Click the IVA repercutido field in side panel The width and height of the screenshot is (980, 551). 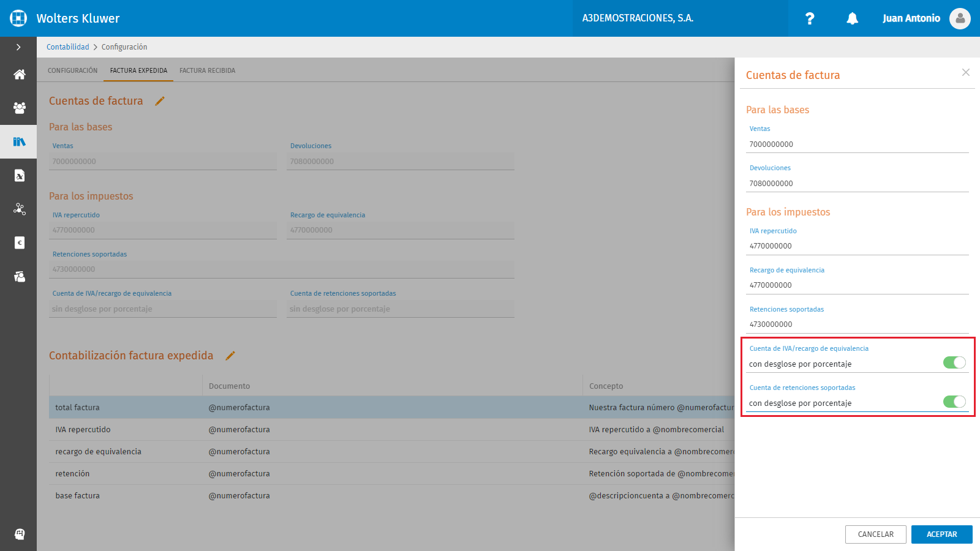(858, 246)
